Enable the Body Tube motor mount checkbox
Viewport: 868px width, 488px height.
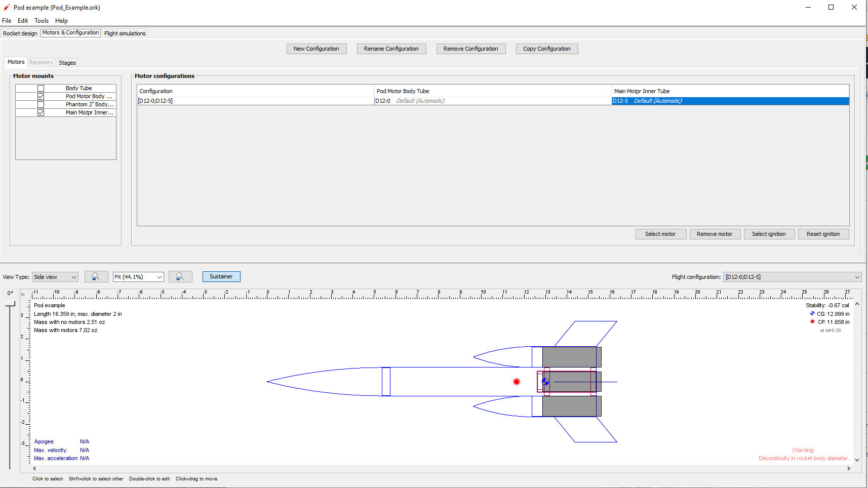point(41,88)
